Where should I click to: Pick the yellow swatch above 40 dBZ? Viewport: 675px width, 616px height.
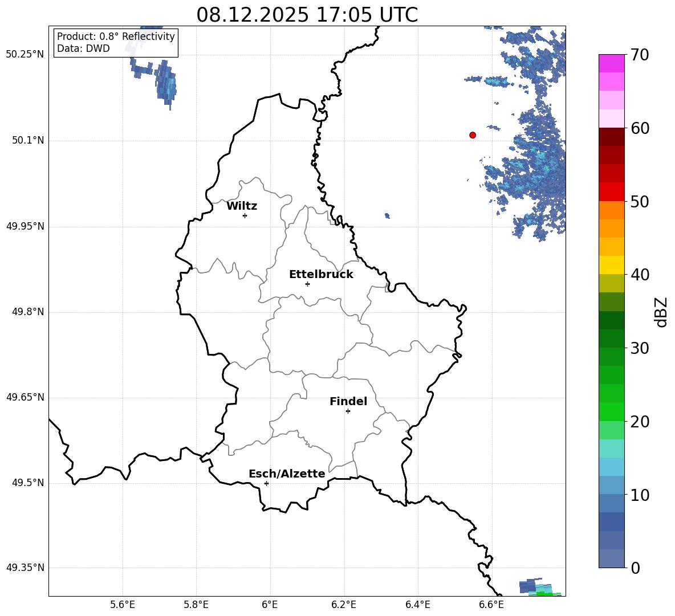[611, 265]
